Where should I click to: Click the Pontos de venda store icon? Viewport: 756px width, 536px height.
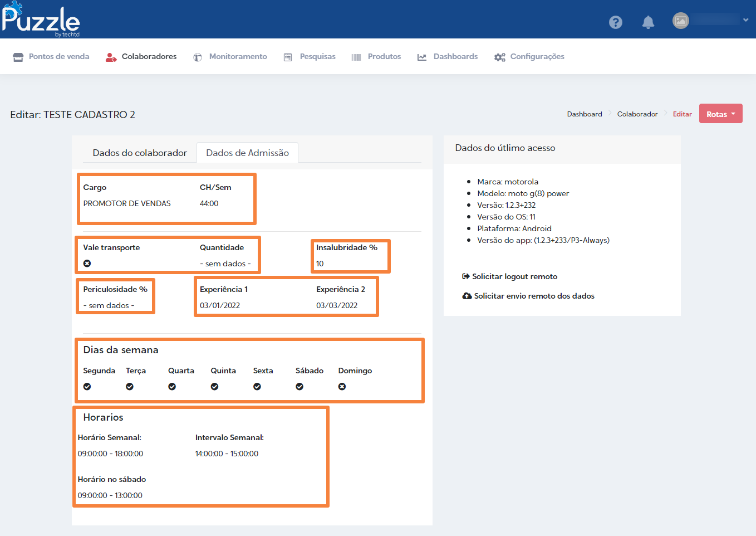[18, 57]
